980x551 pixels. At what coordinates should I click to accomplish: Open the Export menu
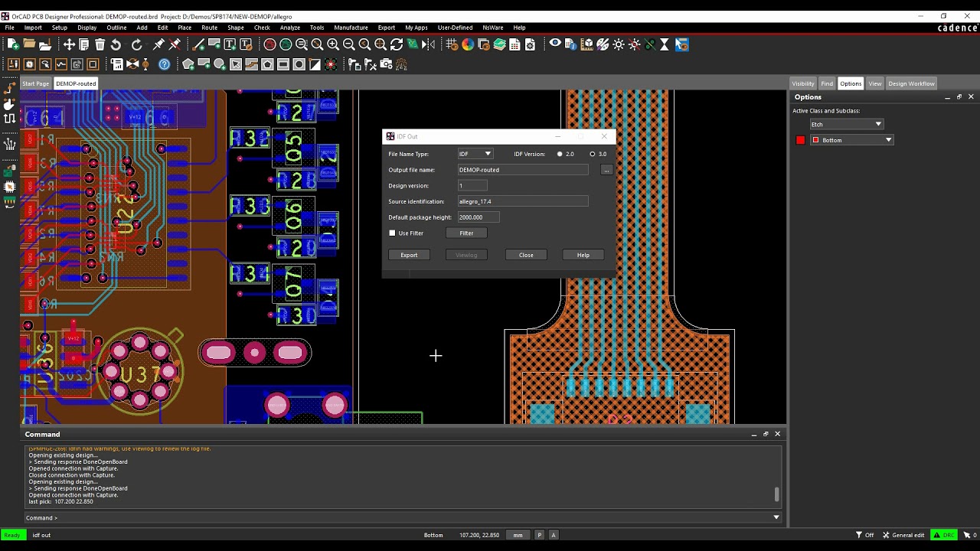387,28
